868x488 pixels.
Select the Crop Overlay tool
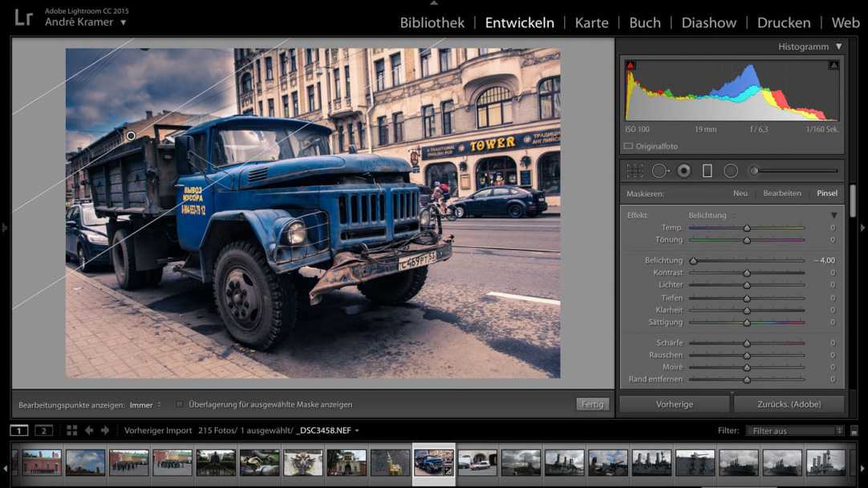click(x=635, y=171)
